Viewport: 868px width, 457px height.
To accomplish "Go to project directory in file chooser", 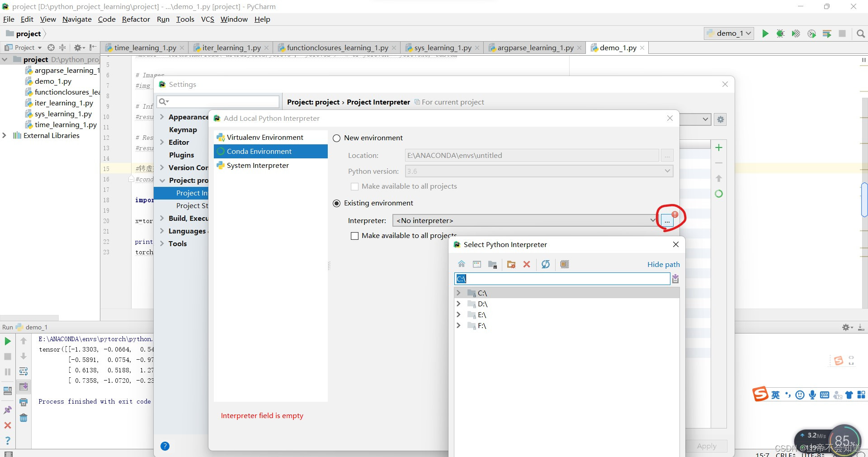I will pyautogui.click(x=493, y=264).
